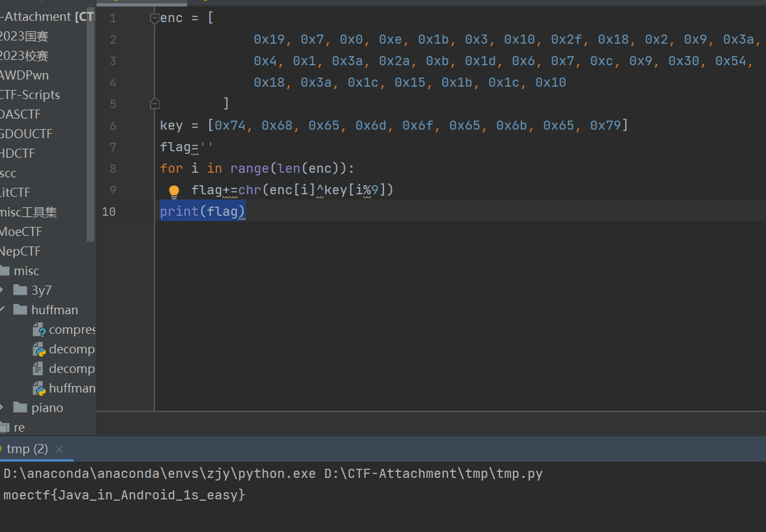Select the unknown-type compress file icon
Image resolution: width=766 pixels, height=532 pixels.
(39, 330)
